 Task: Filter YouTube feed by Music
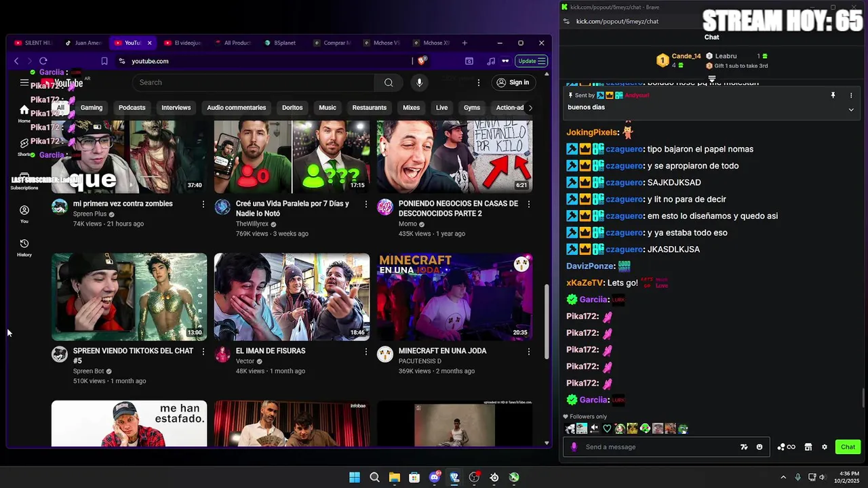click(x=328, y=108)
